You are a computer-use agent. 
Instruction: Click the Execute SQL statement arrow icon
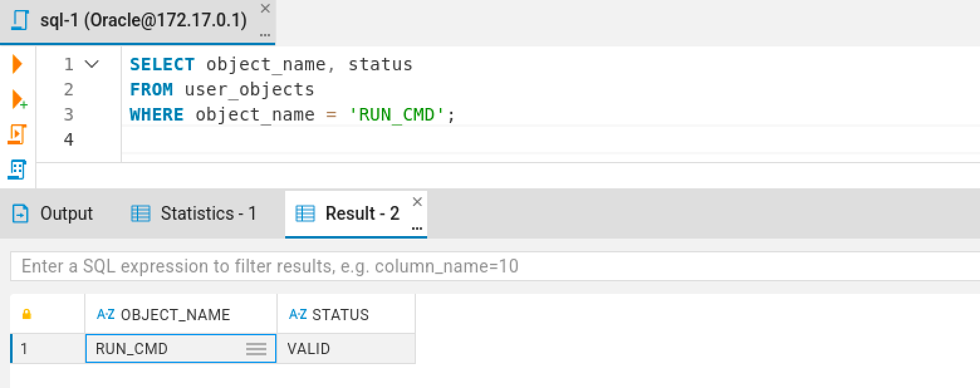pos(17,63)
